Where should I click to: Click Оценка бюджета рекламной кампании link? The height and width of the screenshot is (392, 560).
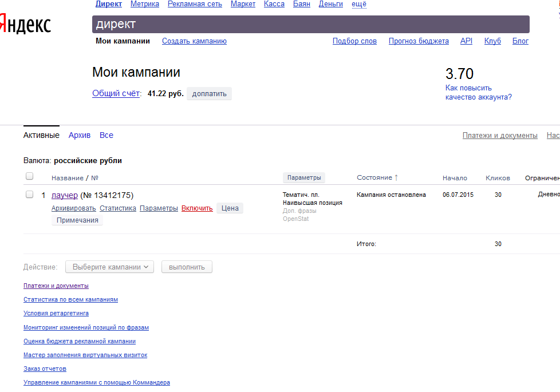point(80,341)
